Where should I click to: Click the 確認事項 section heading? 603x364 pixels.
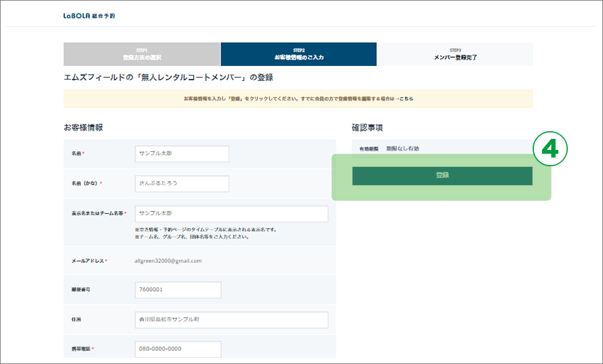(x=367, y=127)
